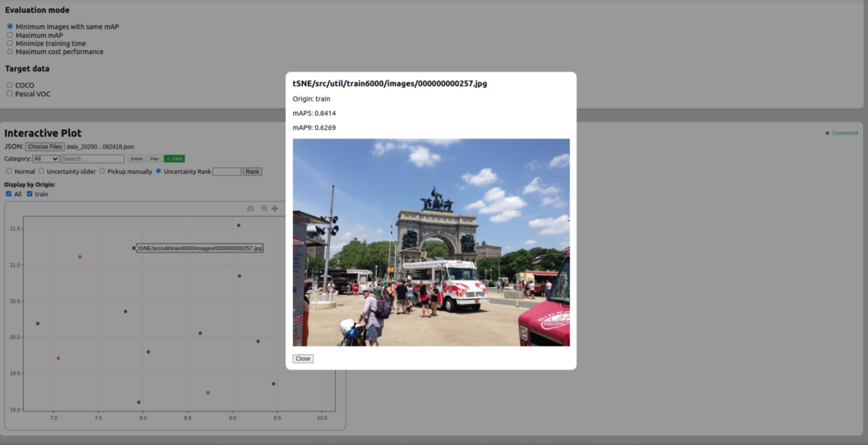This screenshot has height=445, width=868.
Task: Close the image detail popup
Action: (x=303, y=359)
